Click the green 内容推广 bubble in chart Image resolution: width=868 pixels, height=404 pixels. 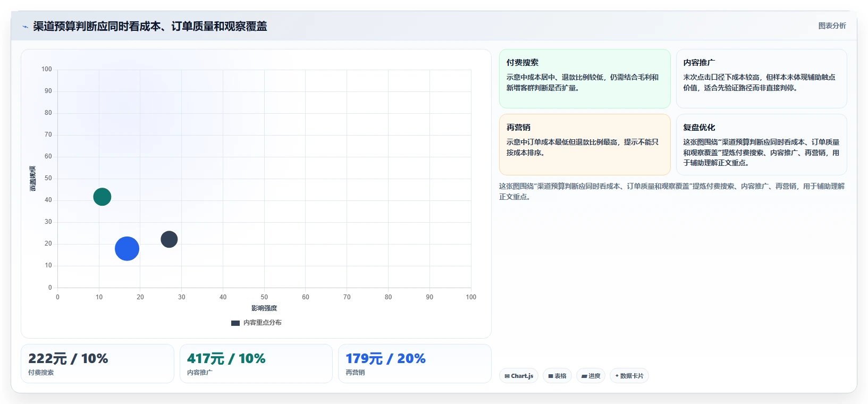(x=102, y=197)
